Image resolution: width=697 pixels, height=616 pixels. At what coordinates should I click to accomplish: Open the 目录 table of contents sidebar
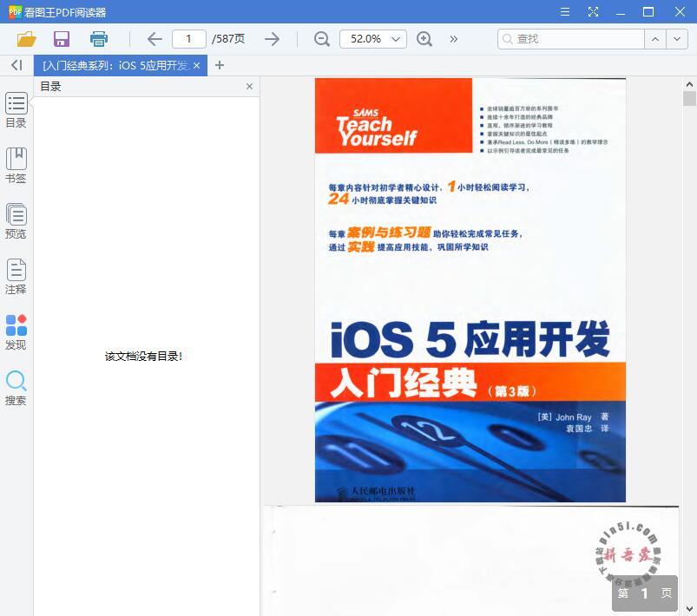[16, 110]
